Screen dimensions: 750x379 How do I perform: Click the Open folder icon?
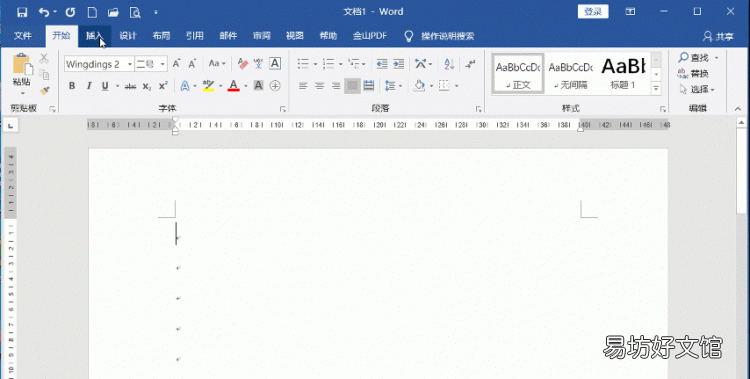click(113, 12)
